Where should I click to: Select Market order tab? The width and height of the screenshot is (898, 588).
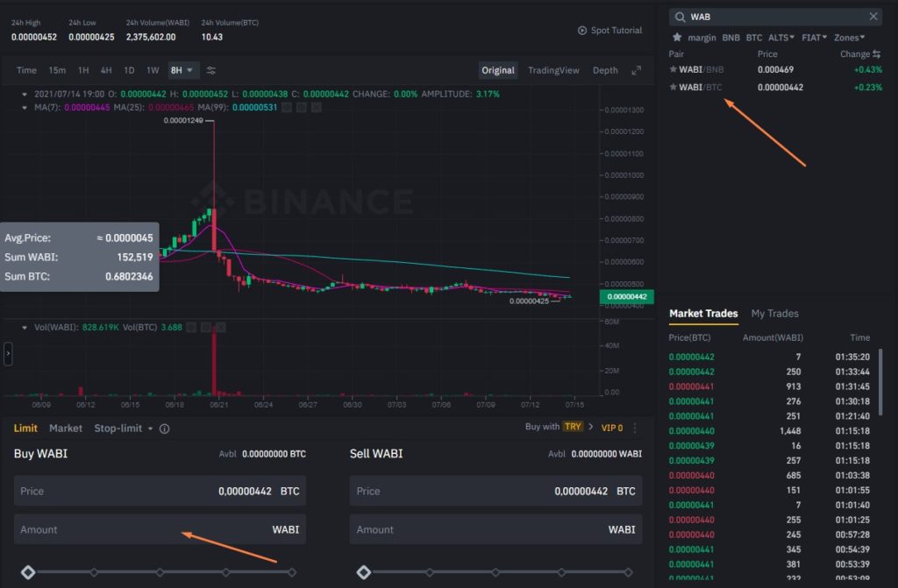tap(65, 429)
